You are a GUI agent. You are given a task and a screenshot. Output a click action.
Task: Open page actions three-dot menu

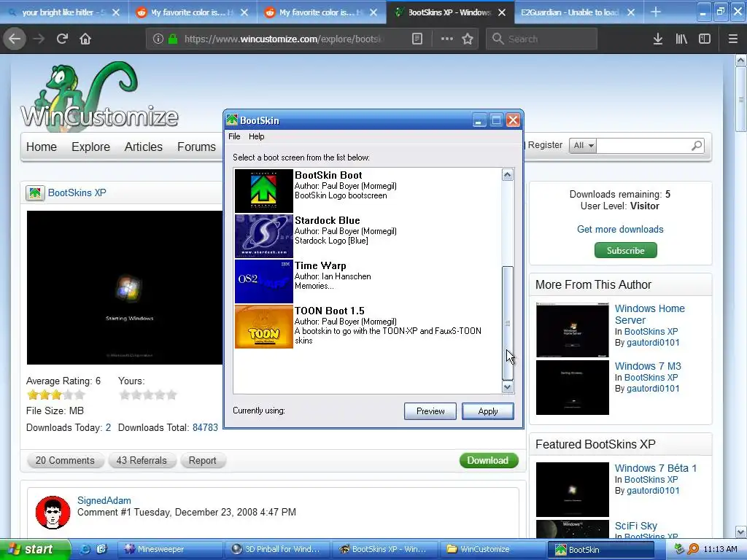click(447, 39)
